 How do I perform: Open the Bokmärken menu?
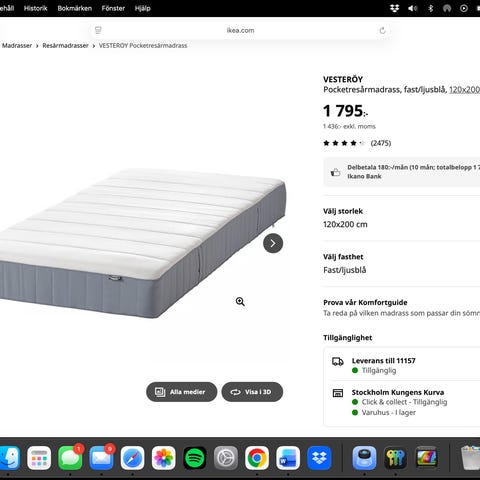(x=75, y=8)
